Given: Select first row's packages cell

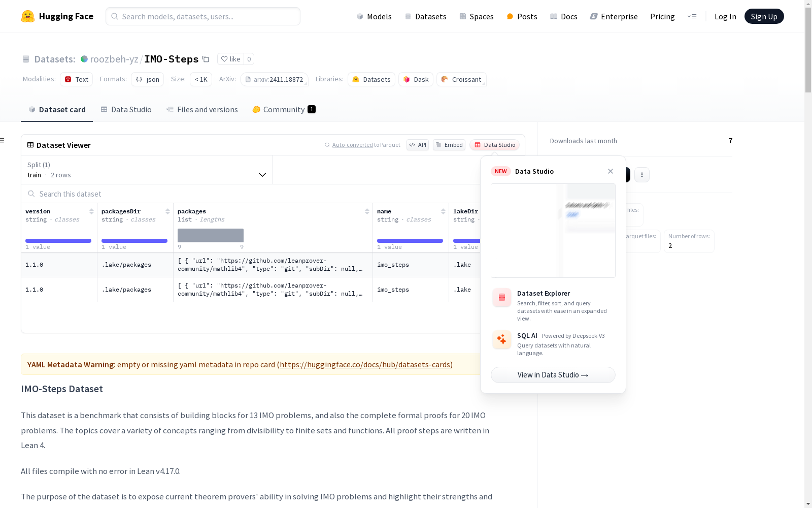Looking at the screenshot, I should pos(273,265).
